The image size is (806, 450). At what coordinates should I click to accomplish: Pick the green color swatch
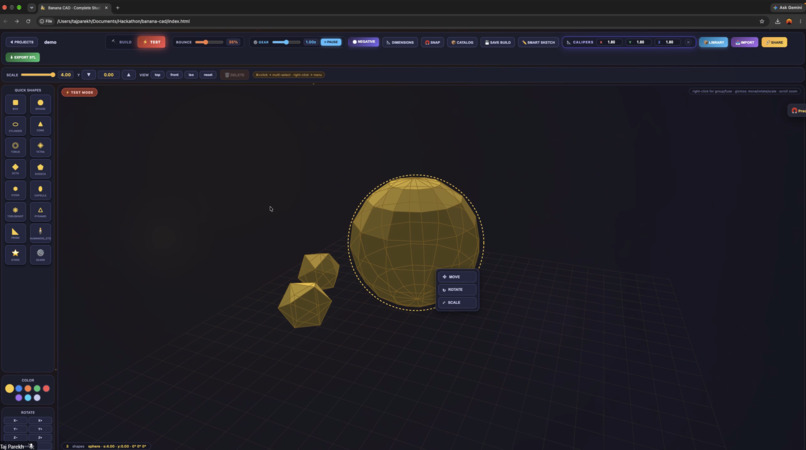click(37, 388)
